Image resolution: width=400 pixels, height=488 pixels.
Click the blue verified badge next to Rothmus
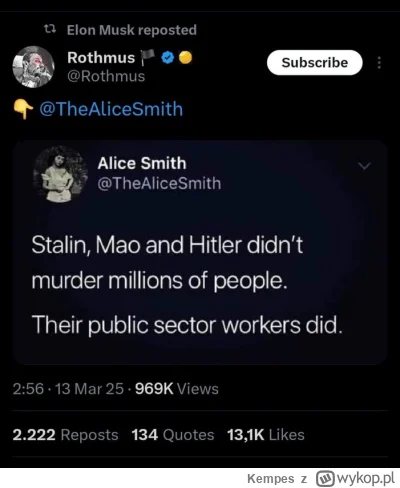click(x=168, y=58)
